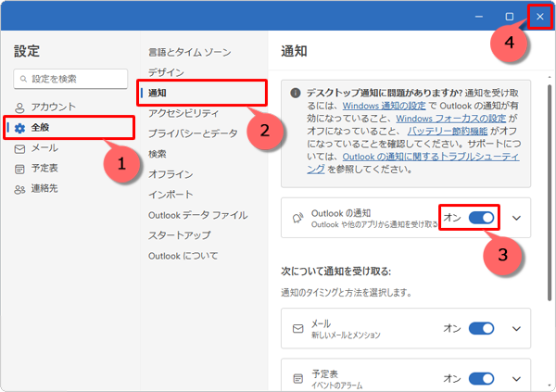Open the Outlook について page

(183, 256)
